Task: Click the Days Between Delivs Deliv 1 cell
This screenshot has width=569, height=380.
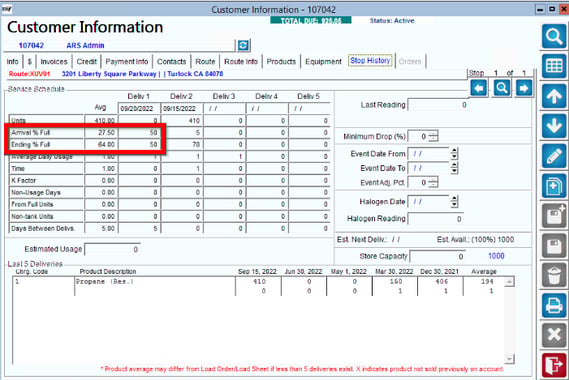Action: point(139,229)
